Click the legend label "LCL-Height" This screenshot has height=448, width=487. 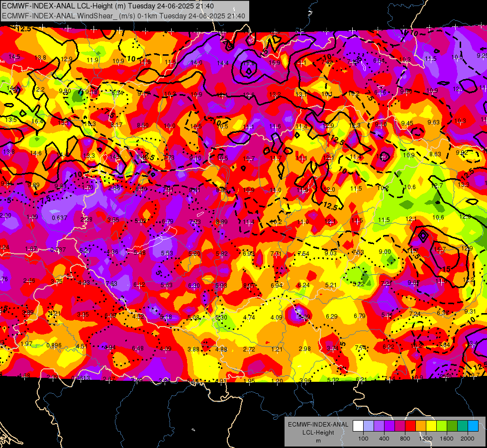(318, 433)
